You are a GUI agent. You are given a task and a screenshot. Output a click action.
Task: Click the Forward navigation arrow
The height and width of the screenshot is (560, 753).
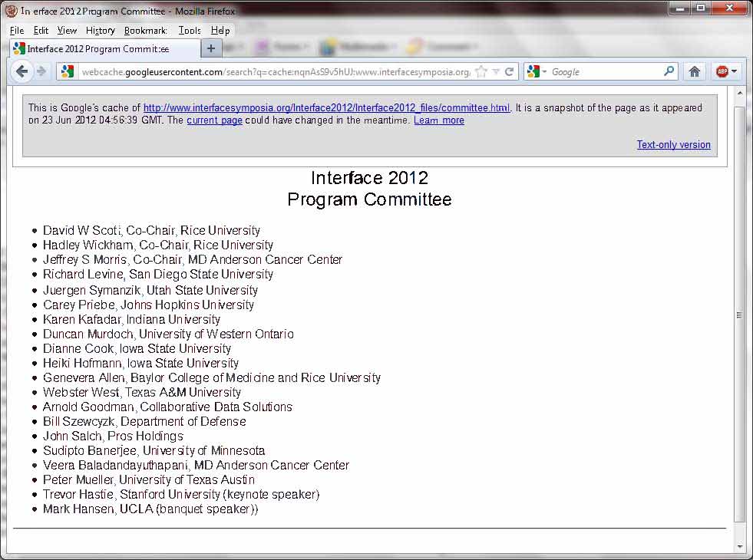click(41, 71)
